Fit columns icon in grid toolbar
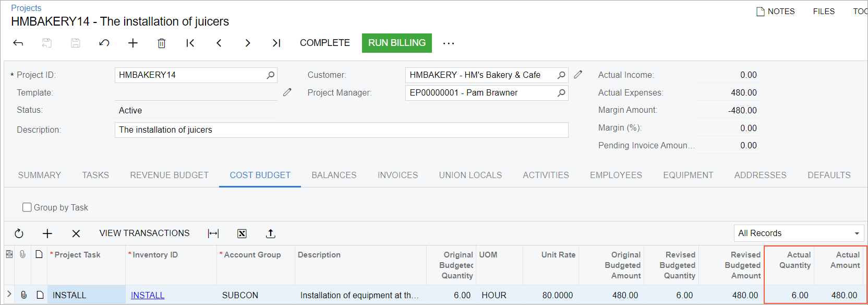Viewport: 868px width, 305px height. (213, 233)
